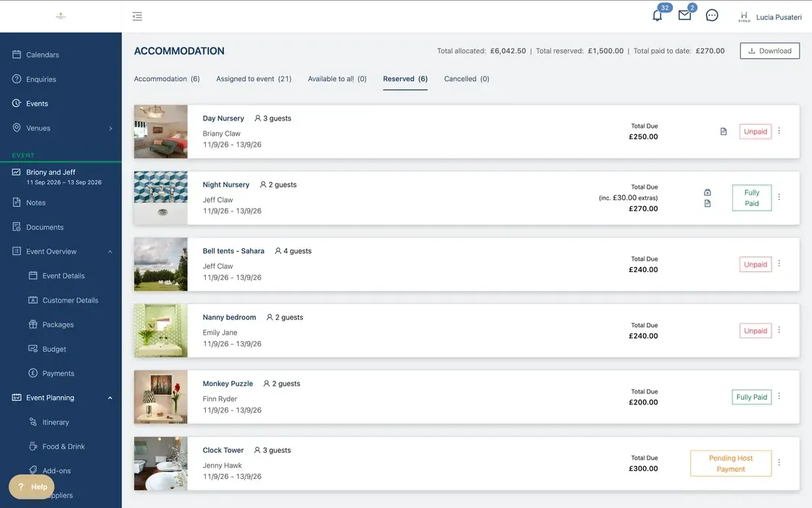Open the notifications bell icon

tap(657, 15)
